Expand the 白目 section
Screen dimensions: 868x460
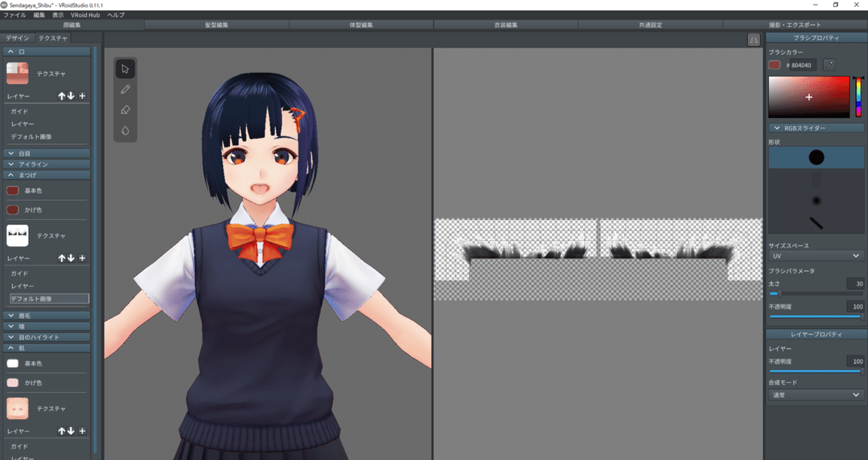(46, 153)
